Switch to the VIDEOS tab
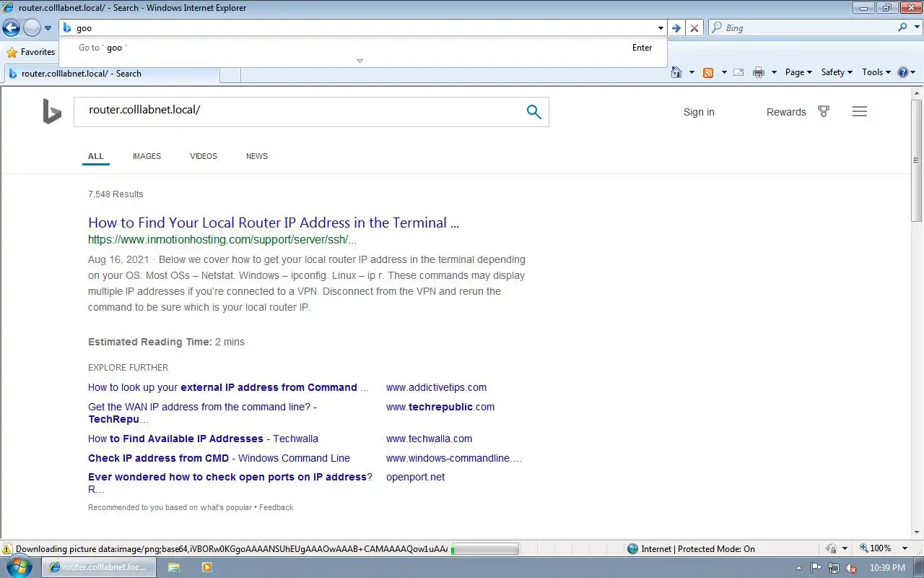Screen dimensions: 924x578 [x=204, y=156]
